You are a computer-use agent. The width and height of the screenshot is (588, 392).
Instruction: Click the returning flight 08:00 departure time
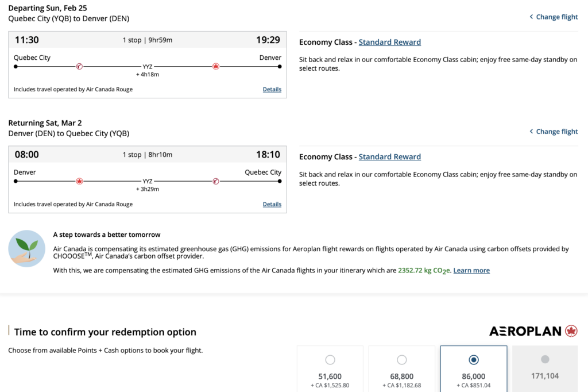(26, 155)
